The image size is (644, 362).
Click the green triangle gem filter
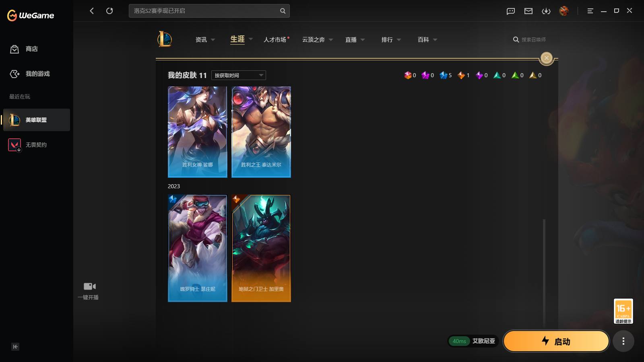pos(515,75)
